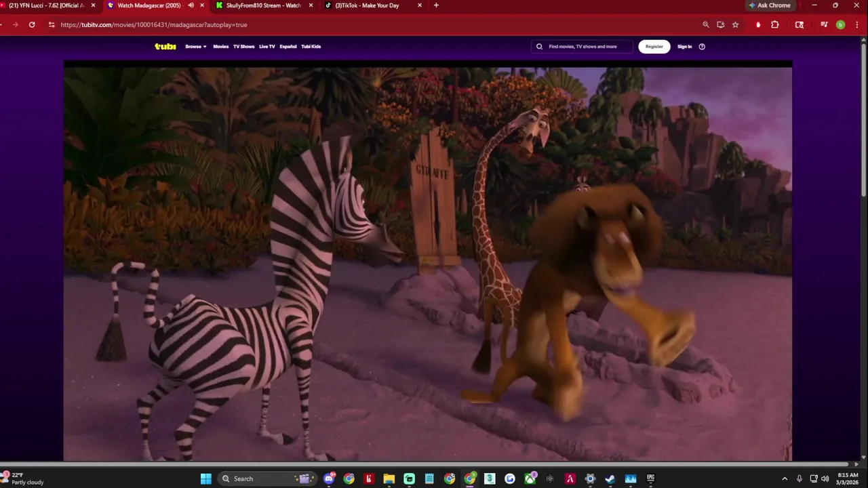
Task: Click the Tubi logo in header
Action: coord(165,47)
